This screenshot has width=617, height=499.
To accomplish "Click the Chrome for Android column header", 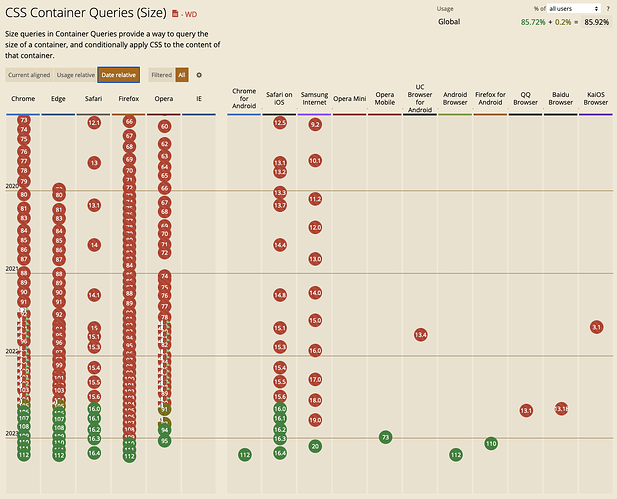I will pyautogui.click(x=244, y=98).
